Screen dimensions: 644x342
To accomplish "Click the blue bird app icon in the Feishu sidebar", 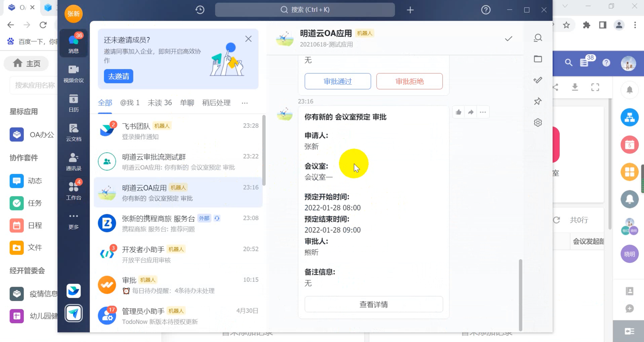I will 74,291.
